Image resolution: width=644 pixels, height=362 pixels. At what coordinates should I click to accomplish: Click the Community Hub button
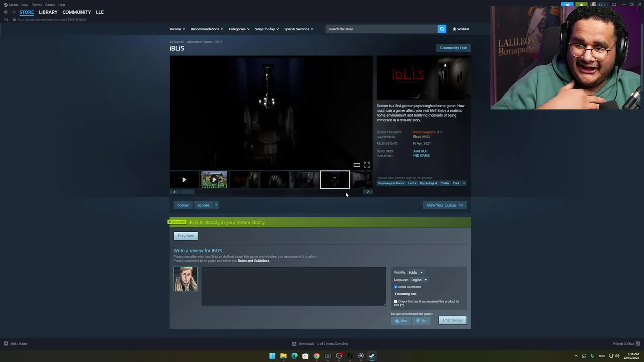coord(453,48)
